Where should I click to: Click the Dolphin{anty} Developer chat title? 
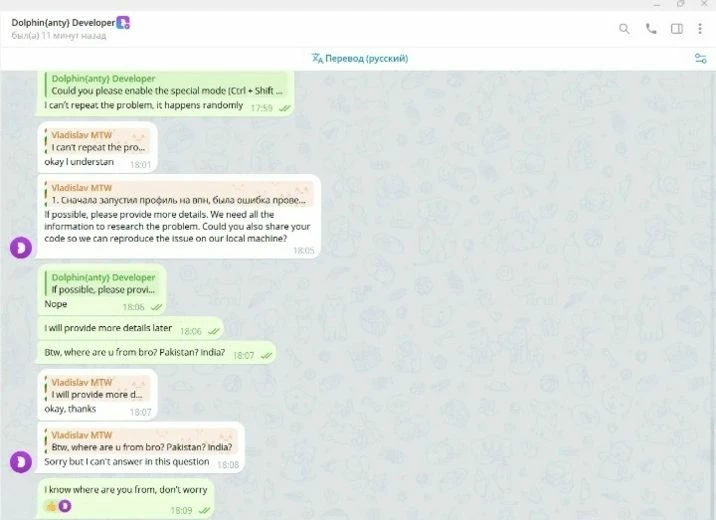click(x=63, y=22)
